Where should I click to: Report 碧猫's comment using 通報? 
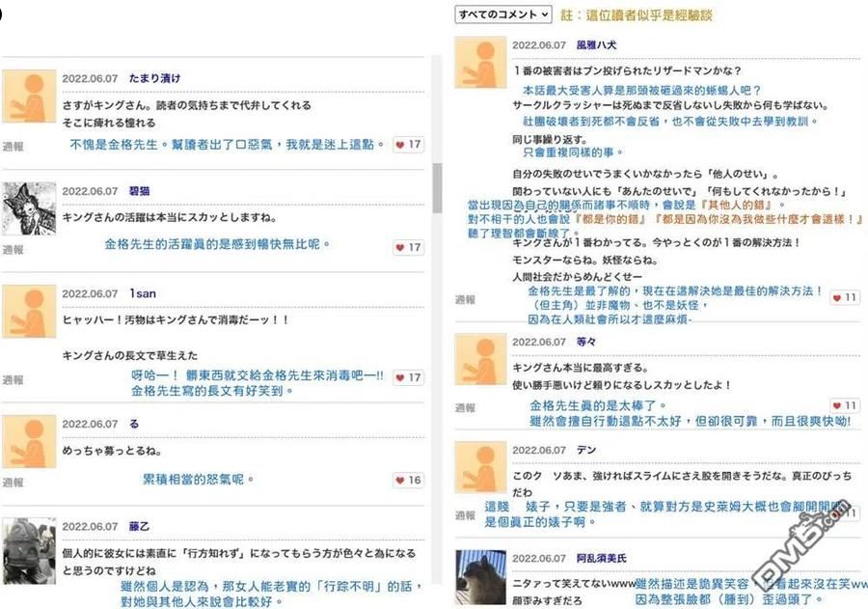[13, 250]
